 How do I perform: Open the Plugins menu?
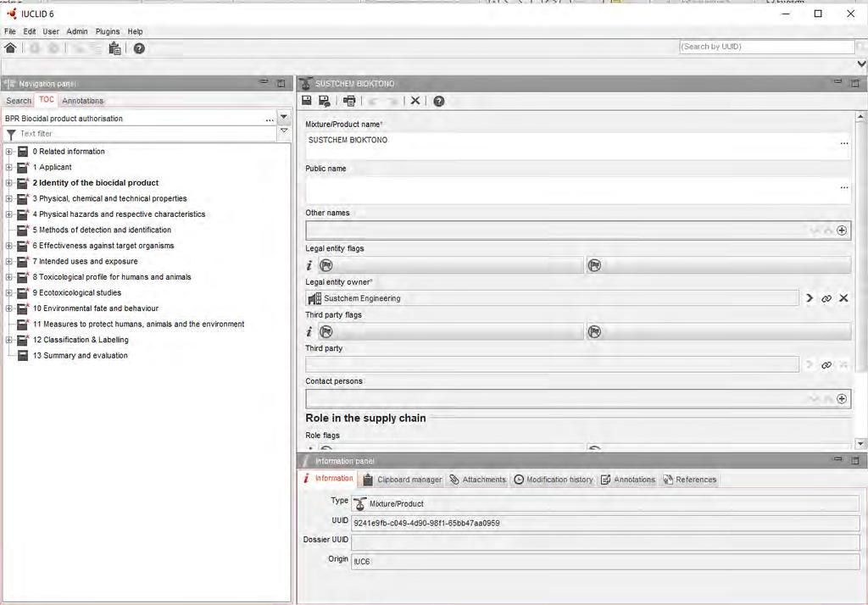pos(108,31)
